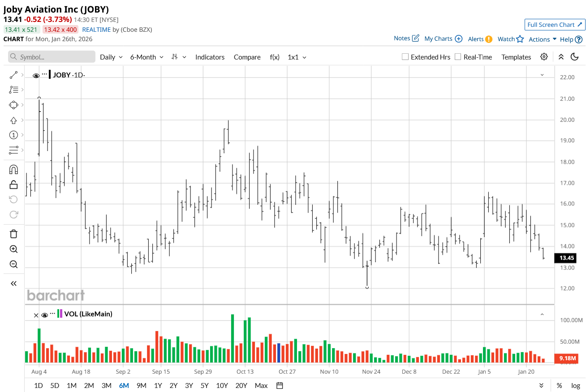Viewport: 586px width, 392px height.
Task: Open the Compare menu
Action: [247, 57]
